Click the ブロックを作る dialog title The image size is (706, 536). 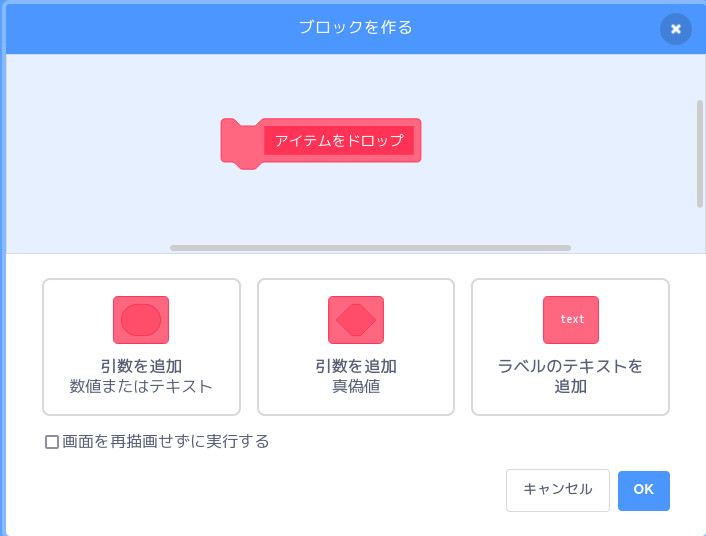(x=356, y=27)
